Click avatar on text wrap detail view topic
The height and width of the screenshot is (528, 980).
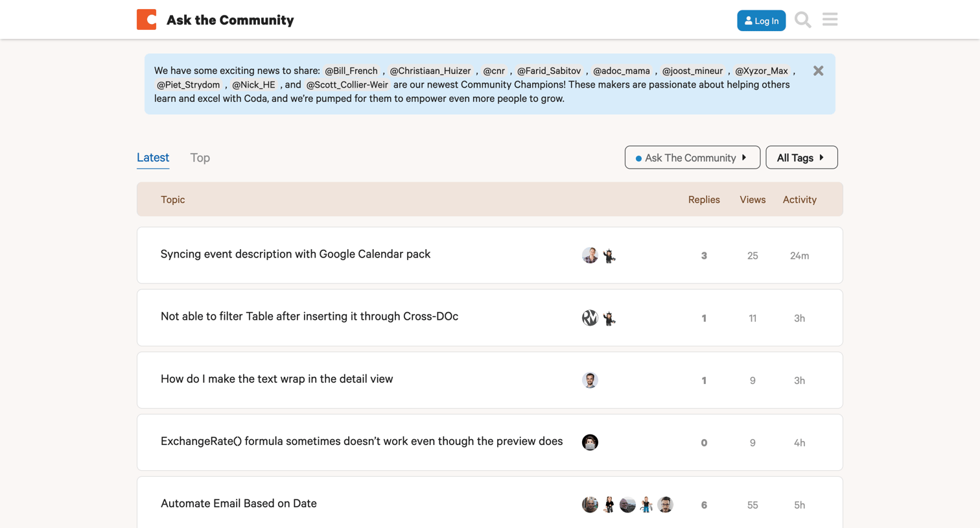590,380
